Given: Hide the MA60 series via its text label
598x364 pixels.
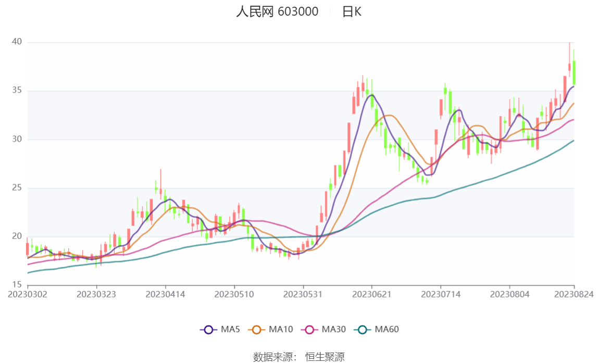Looking at the screenshot, I should pos(387,330).
